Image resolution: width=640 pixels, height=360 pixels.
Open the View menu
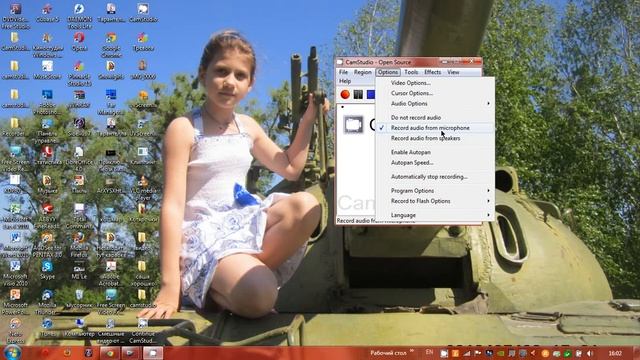pyautogui.click(x=453, y=72)
